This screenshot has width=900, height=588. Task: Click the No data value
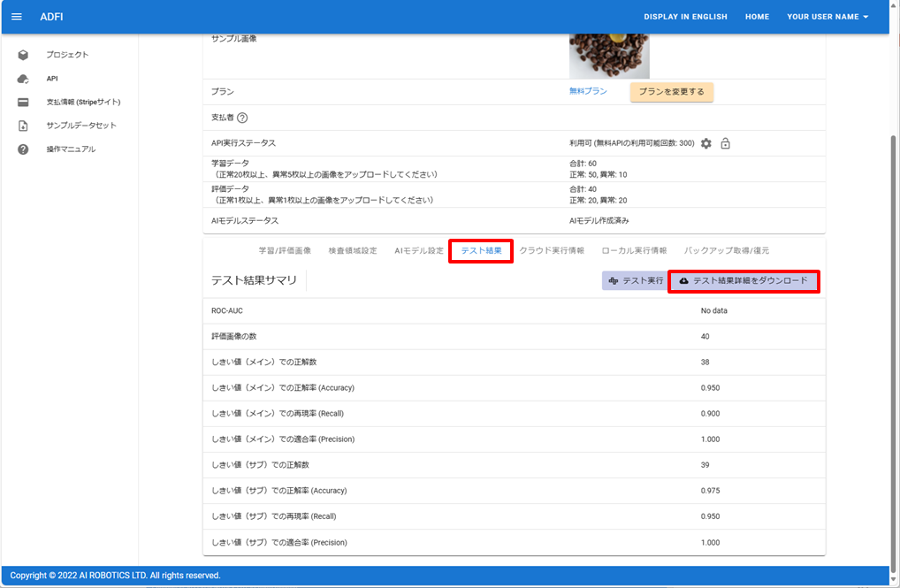[714, 310]
